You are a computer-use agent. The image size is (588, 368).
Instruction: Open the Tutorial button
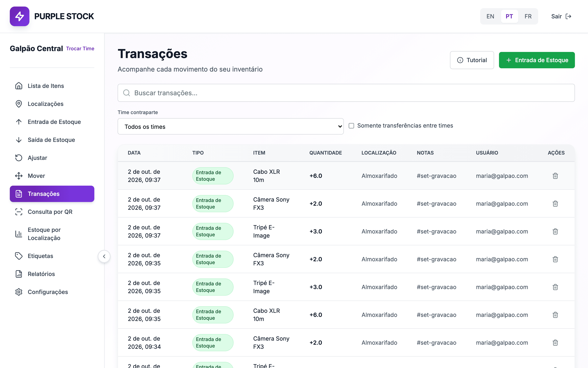(472, 60)
